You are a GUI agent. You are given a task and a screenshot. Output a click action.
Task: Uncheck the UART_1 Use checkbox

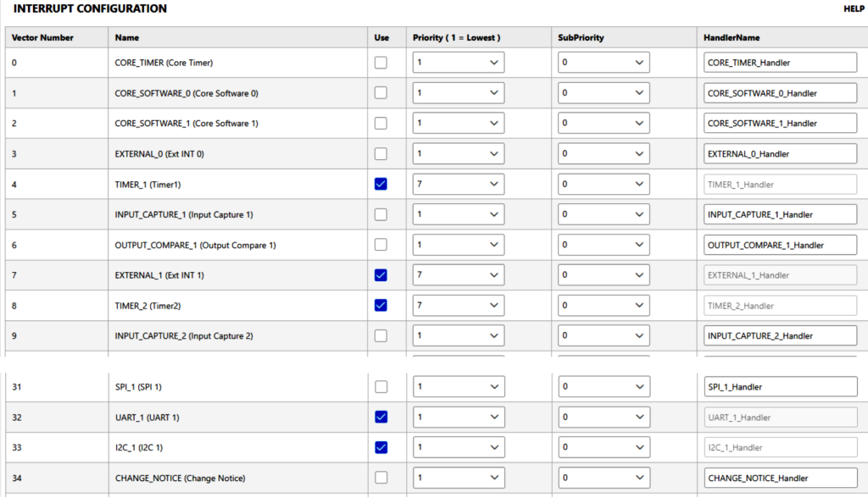click(381, 417)
